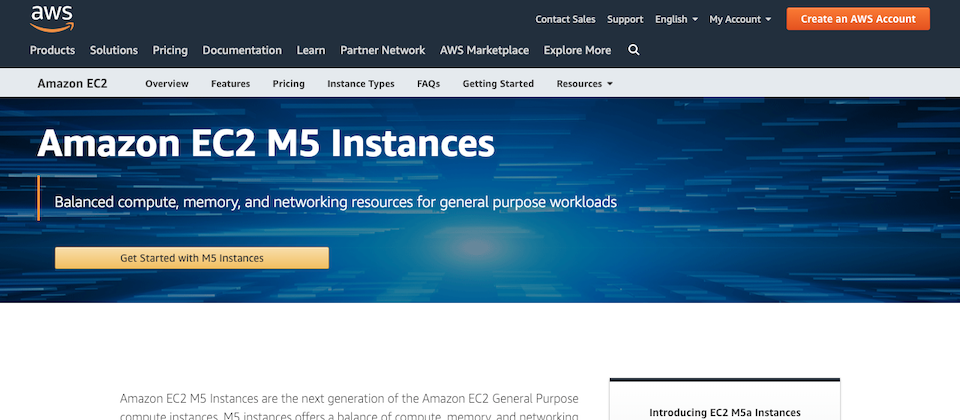Open Contact Sales link
The height and width of the screenshot is (420, 960).
coord(565,19)
